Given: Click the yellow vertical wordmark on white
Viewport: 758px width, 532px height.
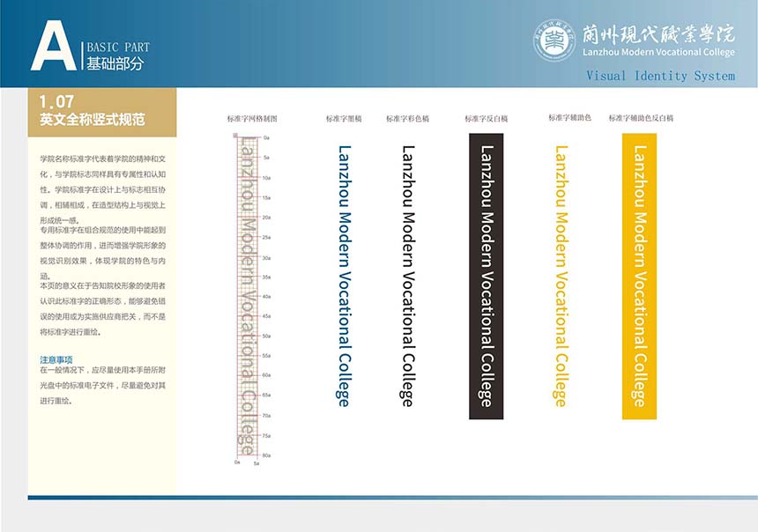Looking at the screenshot, I should tap(561, 276).
